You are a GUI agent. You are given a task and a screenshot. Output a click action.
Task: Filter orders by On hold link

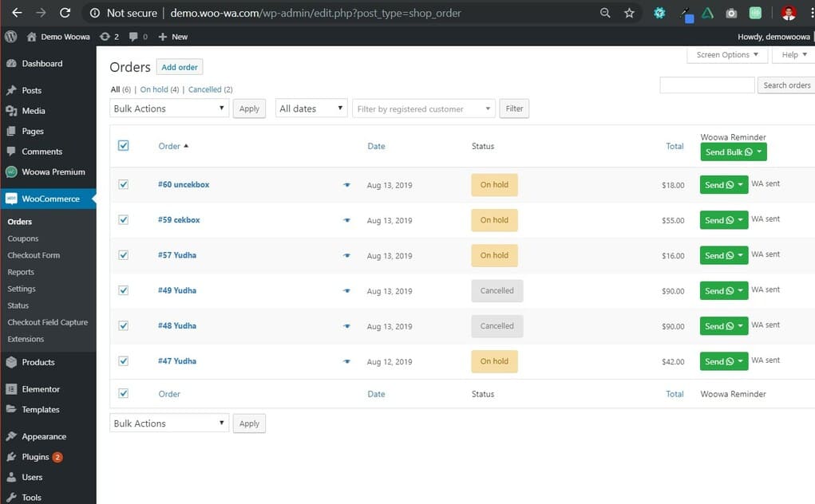154,89
